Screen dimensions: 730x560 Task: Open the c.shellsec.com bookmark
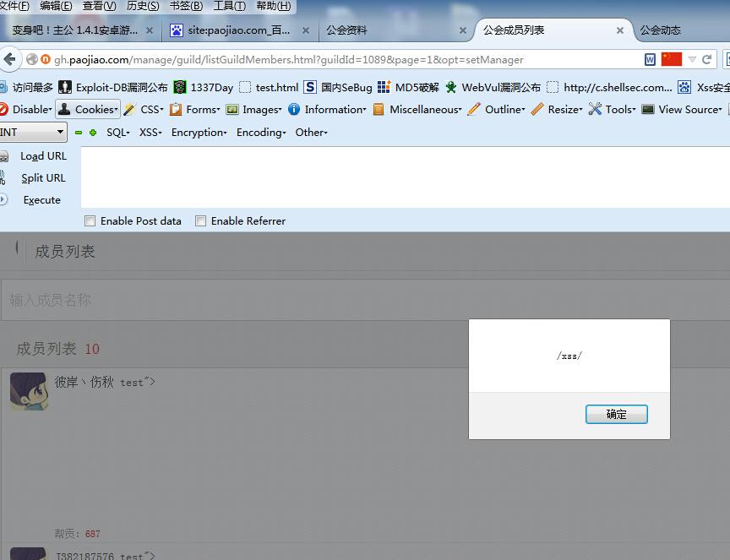609,87
